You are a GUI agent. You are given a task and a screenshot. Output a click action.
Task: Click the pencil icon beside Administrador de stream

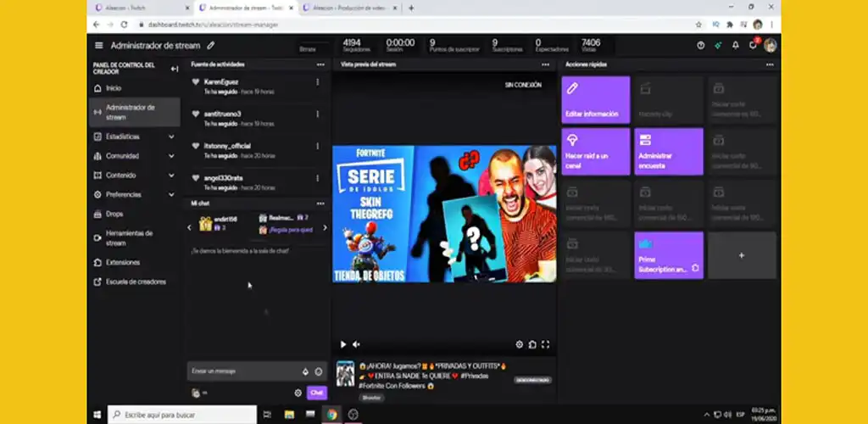(x=211, y=46)
